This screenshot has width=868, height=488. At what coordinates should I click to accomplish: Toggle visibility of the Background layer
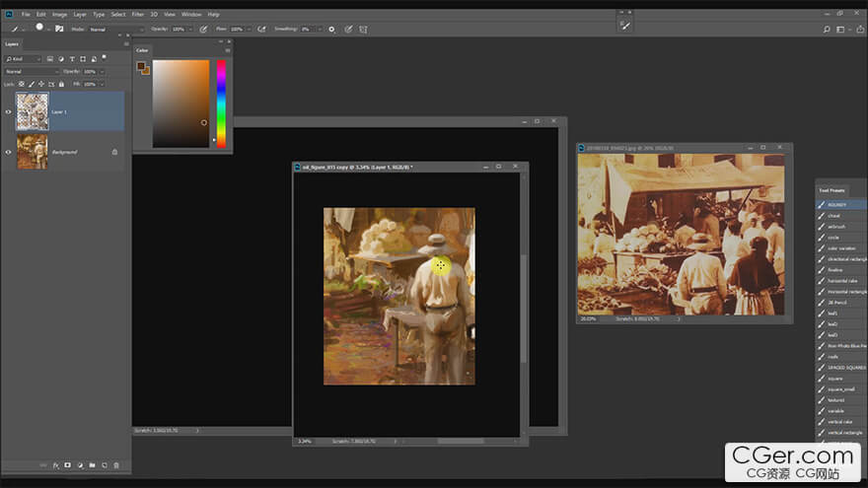coord(8,152)
